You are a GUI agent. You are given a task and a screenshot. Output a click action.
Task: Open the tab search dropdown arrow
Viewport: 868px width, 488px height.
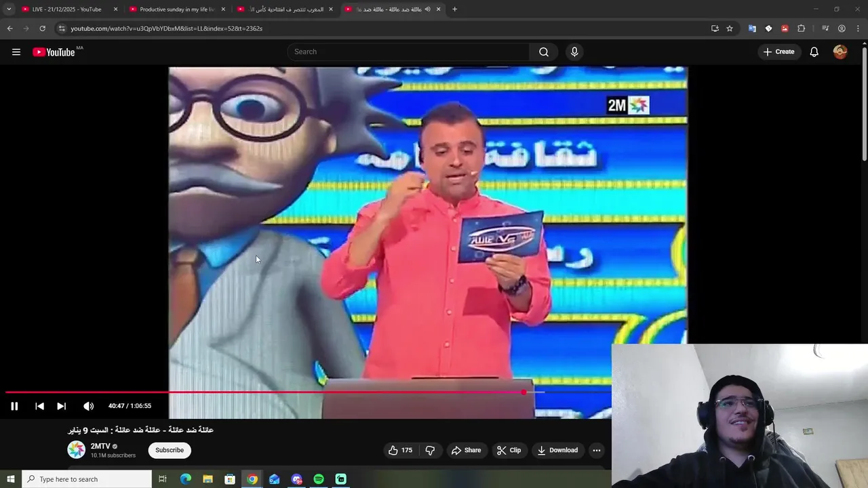(8, 9)
